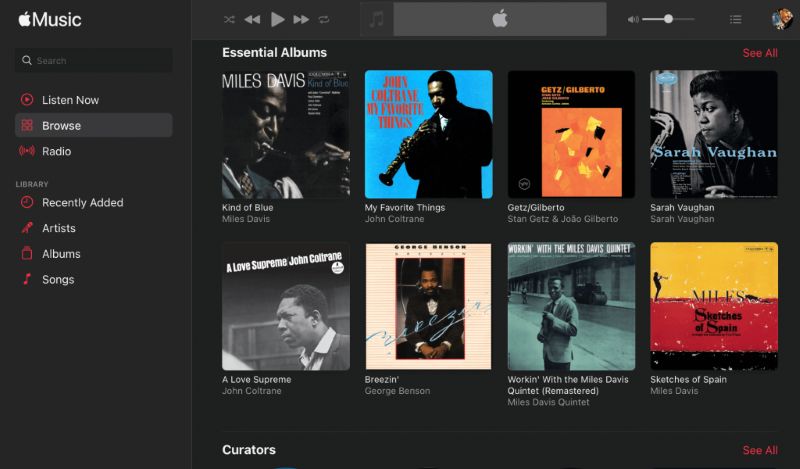Image resolution: width=800 pixels, height=469 pixels.
Task: See all Curators
Action: pyautogui.click(x=760, y=450)
